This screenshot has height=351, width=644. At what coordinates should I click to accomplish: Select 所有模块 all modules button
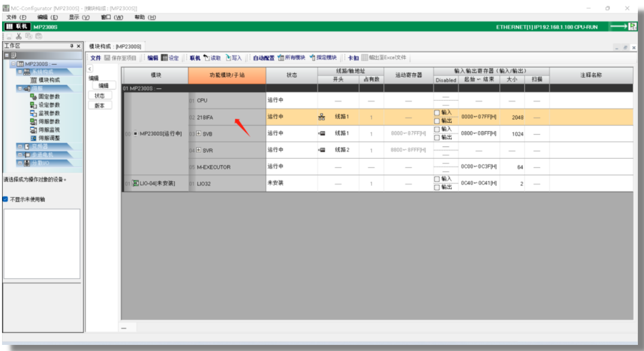pyautogui.click(x=291, y=58)
